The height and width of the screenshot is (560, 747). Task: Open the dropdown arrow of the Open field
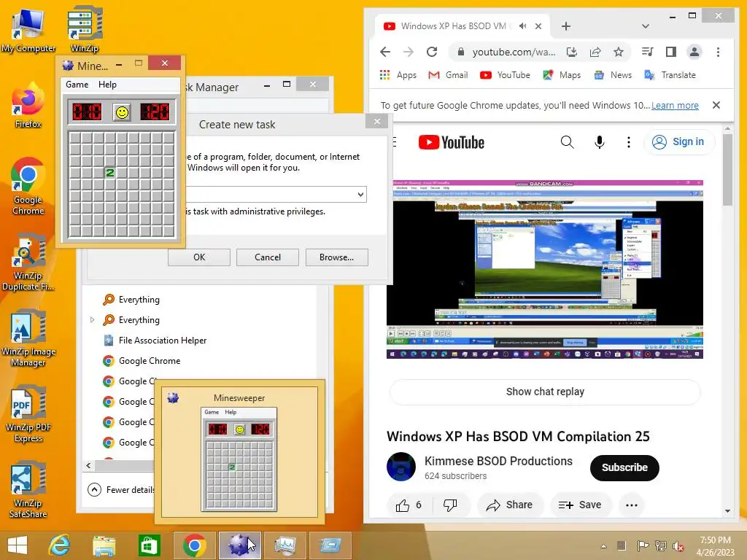360,194
